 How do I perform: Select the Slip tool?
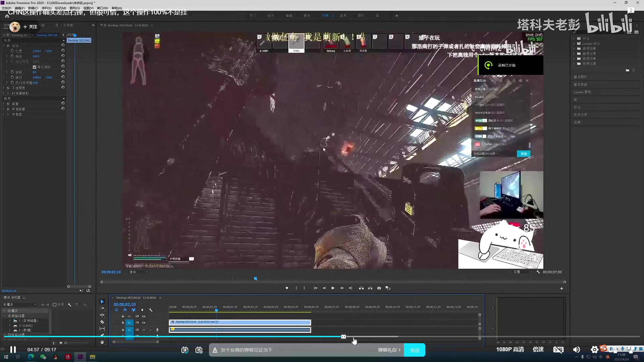click(x=102, y=329)
